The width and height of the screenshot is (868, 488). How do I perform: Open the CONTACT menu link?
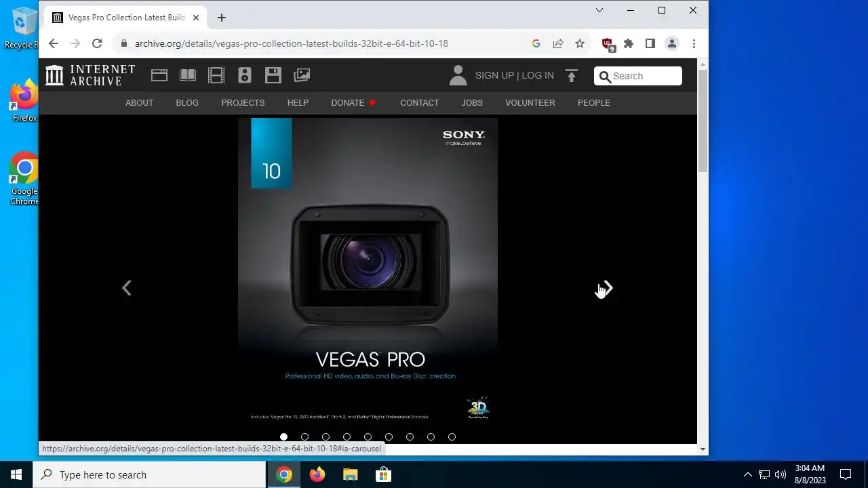tap(420, 103)
